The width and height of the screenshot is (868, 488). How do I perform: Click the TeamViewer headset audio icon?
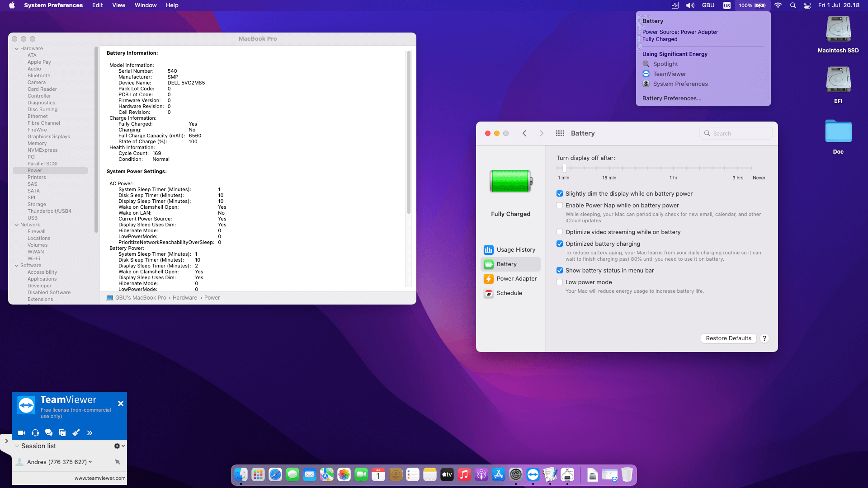(x=35, y=433)
